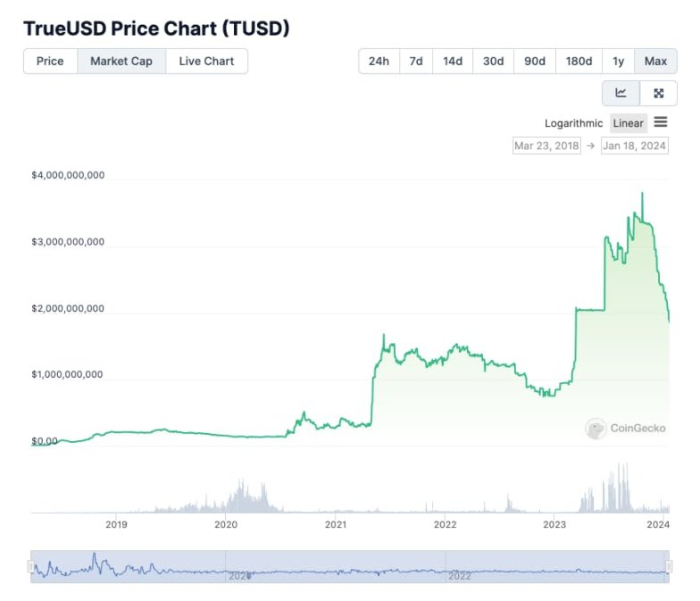
Task: Switch to the Market Cap tab
Action: tap(121, 61)
